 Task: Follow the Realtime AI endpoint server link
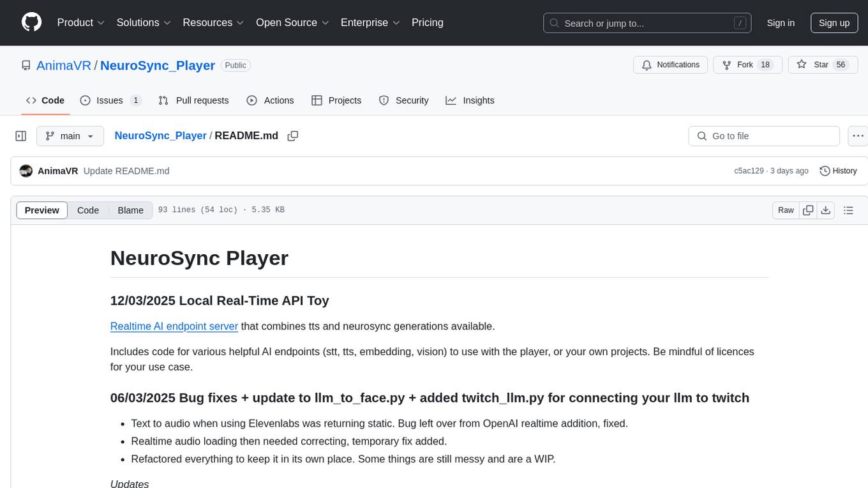coord(174,326)
